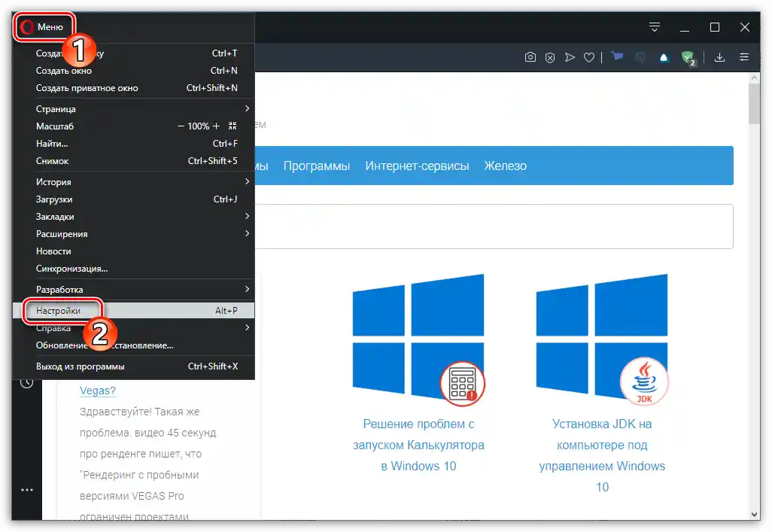
Task: Take a snapshot with the camera icon
Action: (530, 58)
